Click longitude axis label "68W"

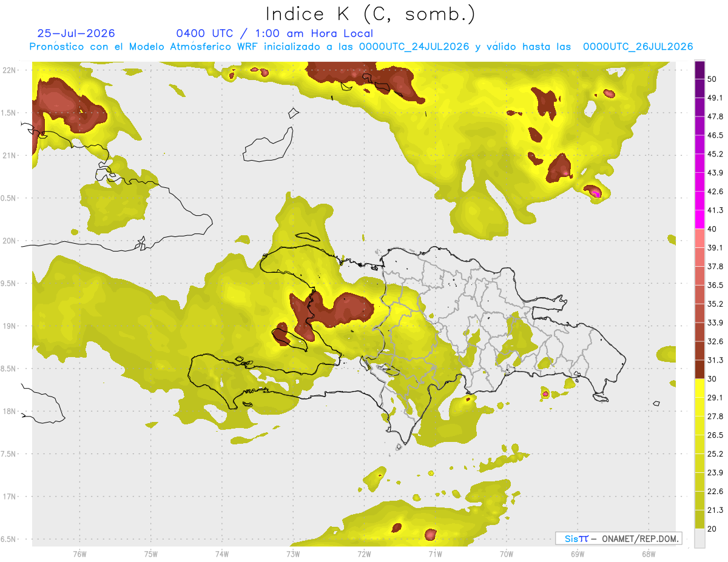(648, 554)
